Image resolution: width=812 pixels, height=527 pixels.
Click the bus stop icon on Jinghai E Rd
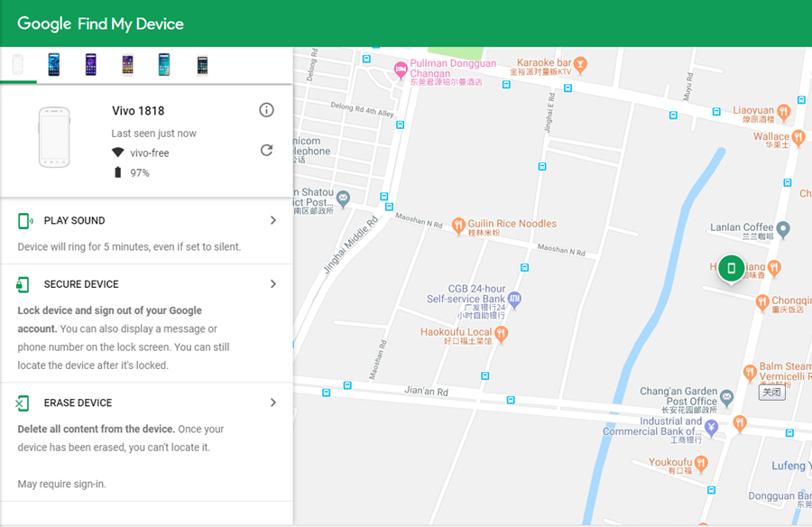pos(541,167)
